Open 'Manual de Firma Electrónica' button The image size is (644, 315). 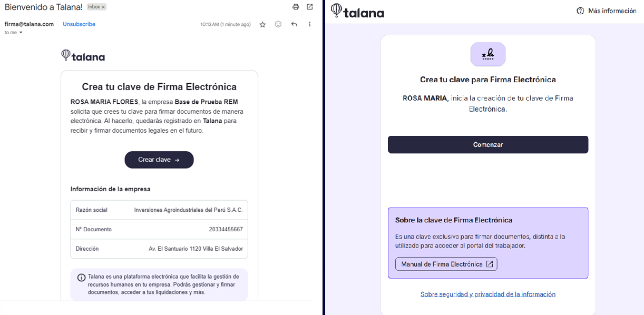point(446,264)
